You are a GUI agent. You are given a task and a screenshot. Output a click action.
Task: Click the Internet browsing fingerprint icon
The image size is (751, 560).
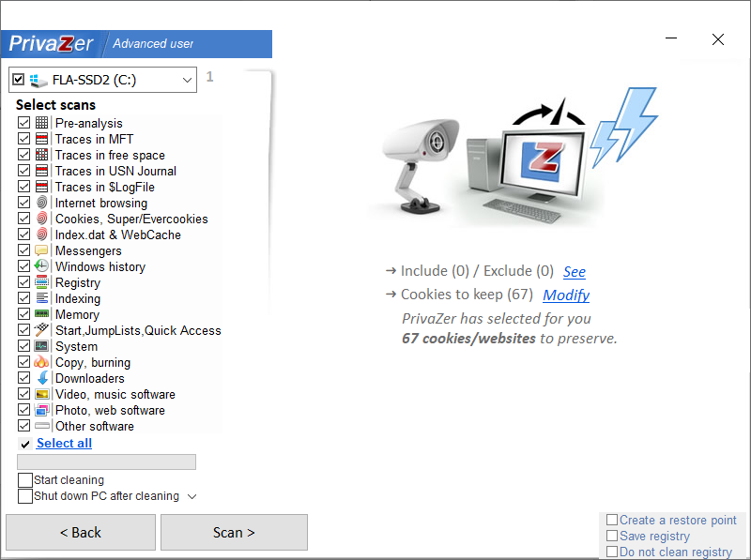pyautogui.click(x=41, y=203)
